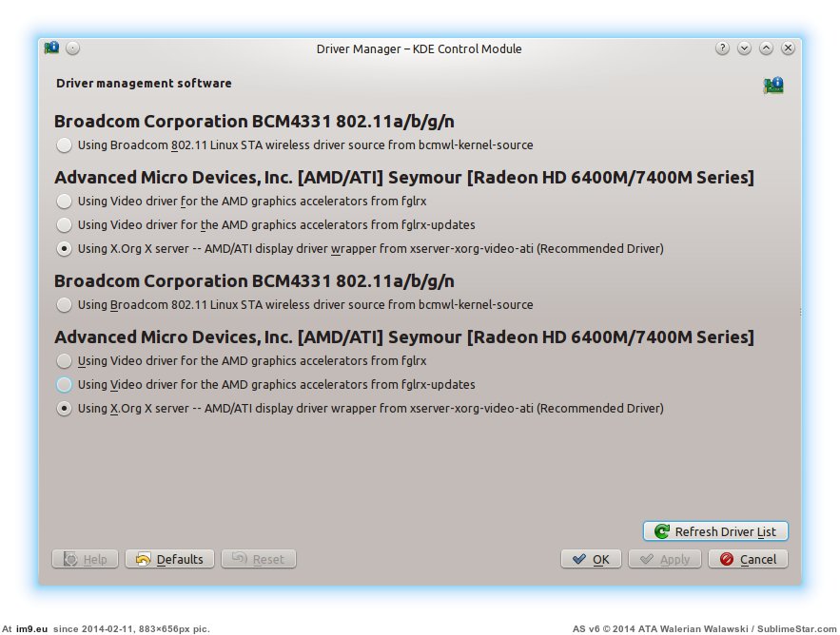Click Refresh Driver List
Image resolution: width=840 pixels, height=635 pixels.
point(715,532)
